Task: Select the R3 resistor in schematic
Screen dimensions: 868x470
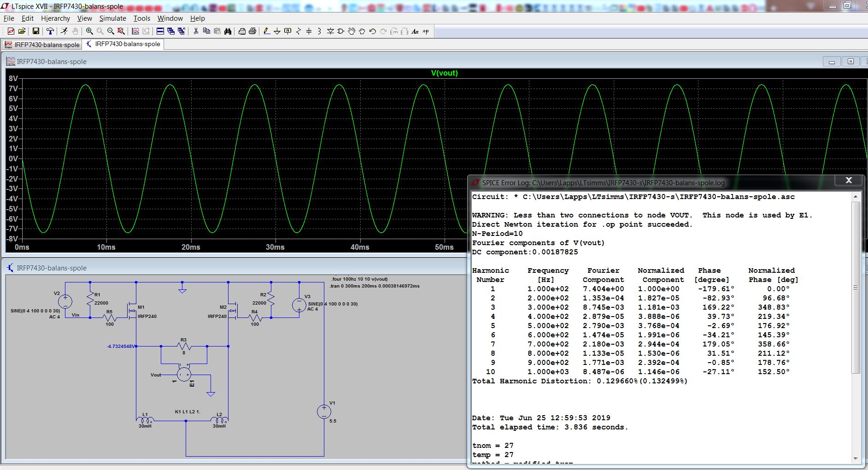Action: 184,346
